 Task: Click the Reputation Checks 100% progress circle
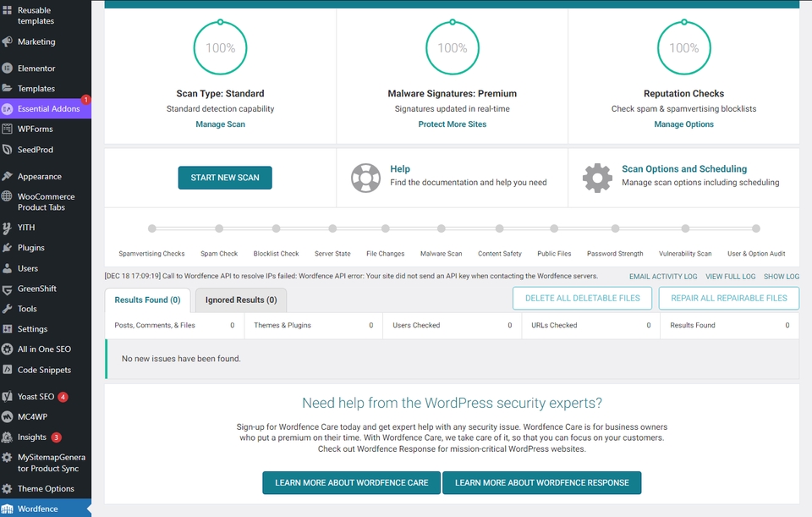[683, 47]
